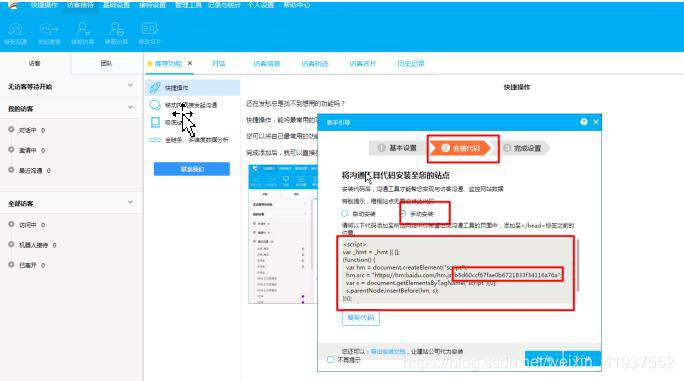The width and height of the screenshot is (684, 381).
Task: Click the 复制代码 button
Action: tap(360, 318)
